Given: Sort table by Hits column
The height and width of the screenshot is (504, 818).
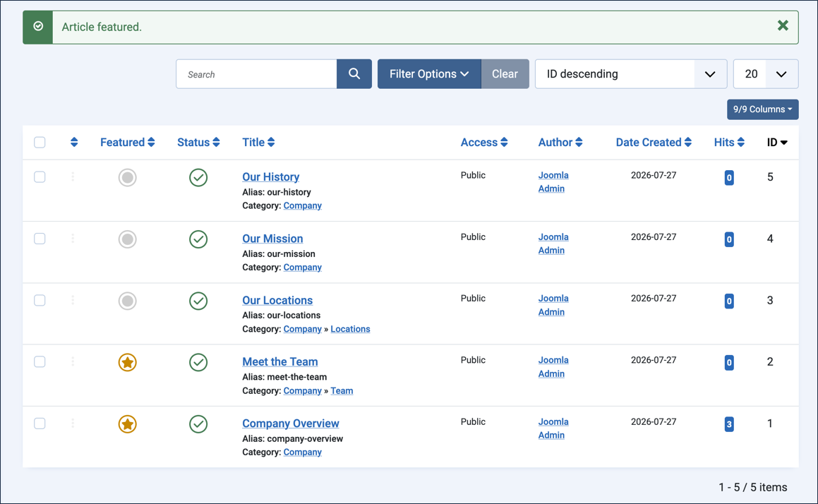Looking at the screenshot, I should coord(729,143).
